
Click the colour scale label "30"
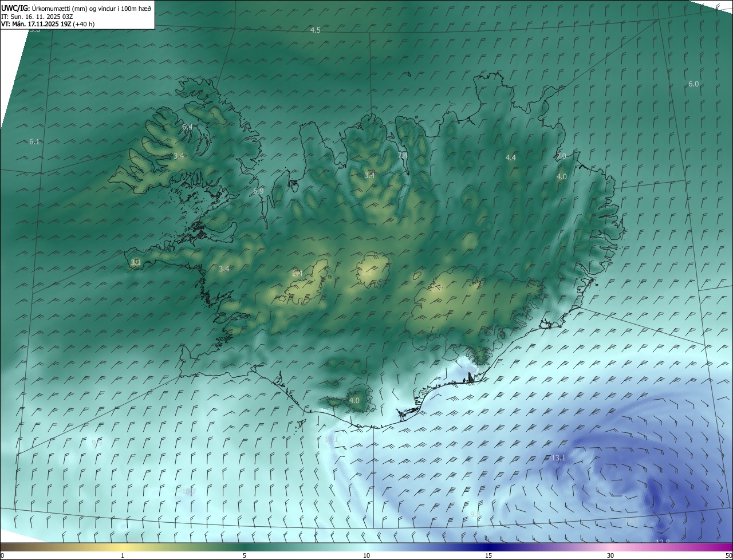click(610, 555)
